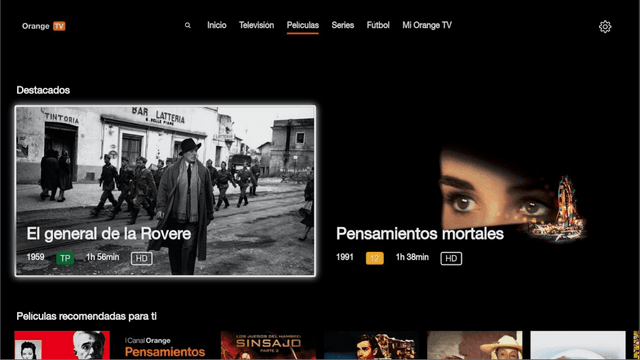Open light-colored poster after the cowboy hat poster
640x360 pixels.
[x=578, y=345]
